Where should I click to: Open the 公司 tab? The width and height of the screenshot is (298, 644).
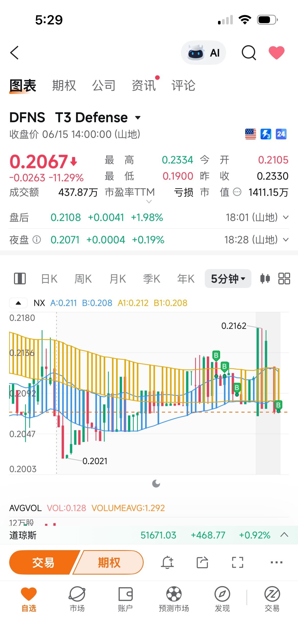(104, 86)
